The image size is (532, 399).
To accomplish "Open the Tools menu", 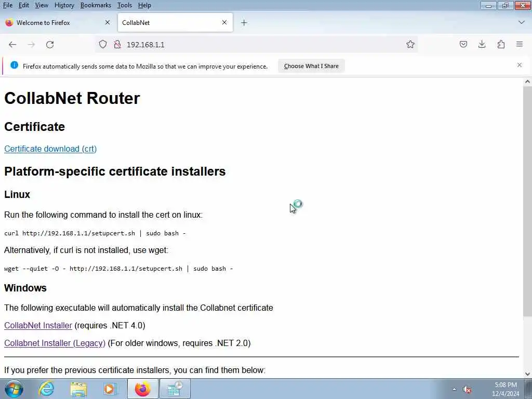I will coord(125,5).
